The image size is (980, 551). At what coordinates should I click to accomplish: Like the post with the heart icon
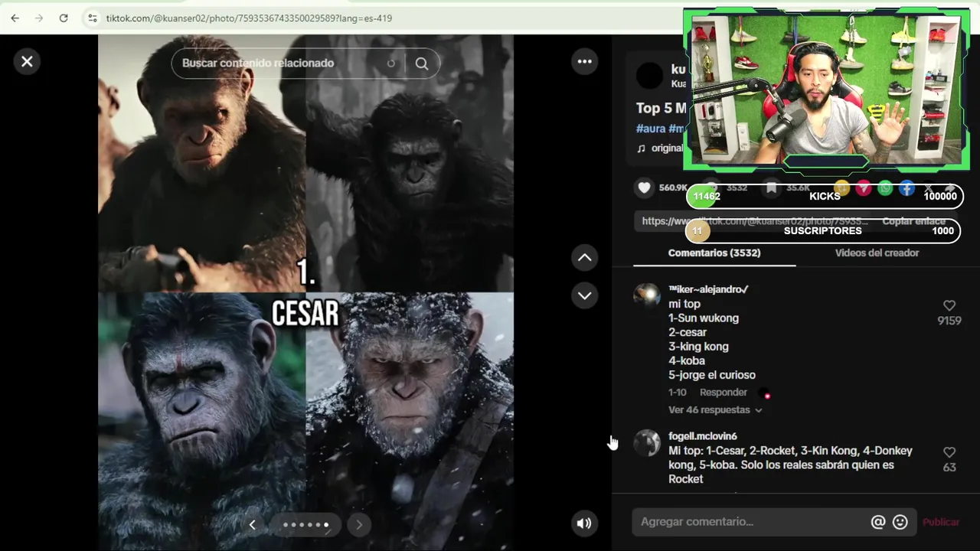click(x=645, y=187)
